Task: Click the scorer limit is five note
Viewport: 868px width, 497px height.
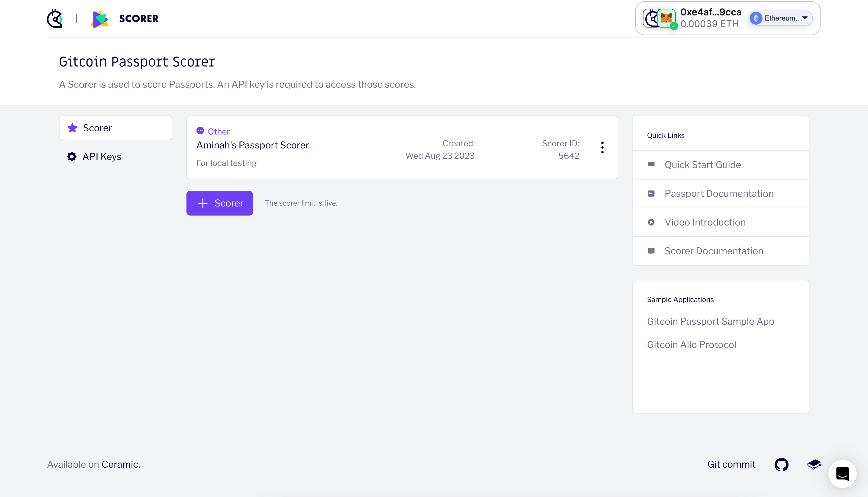Action: pos(301,203)
